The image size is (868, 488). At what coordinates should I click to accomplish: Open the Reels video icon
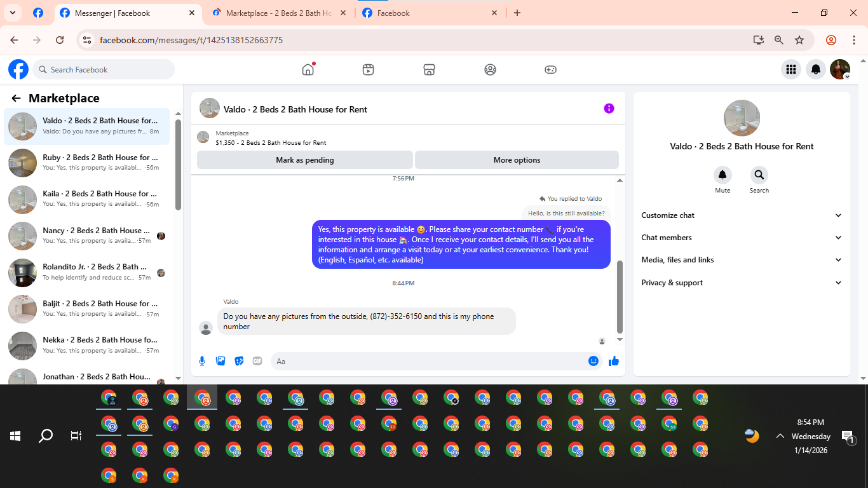tap(368, 70)
